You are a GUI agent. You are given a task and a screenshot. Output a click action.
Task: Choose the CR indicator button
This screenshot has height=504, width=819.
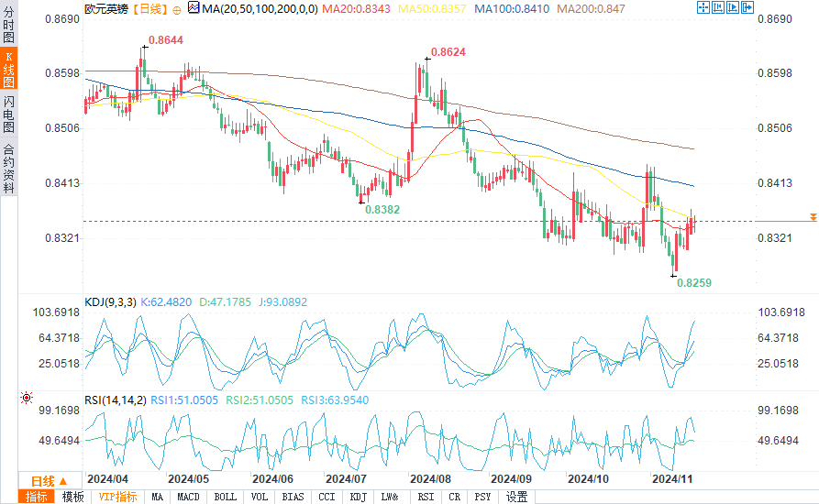tap(455, 497)
